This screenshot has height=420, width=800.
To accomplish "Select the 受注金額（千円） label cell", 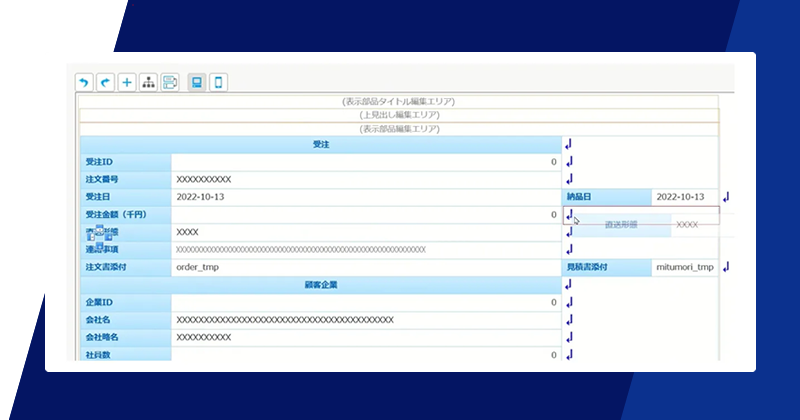I will [126, 214].
